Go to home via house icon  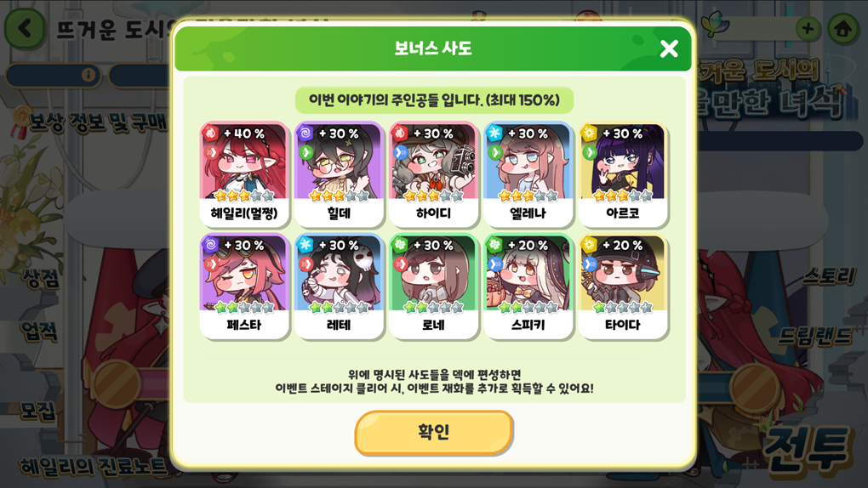pos(843,28)
